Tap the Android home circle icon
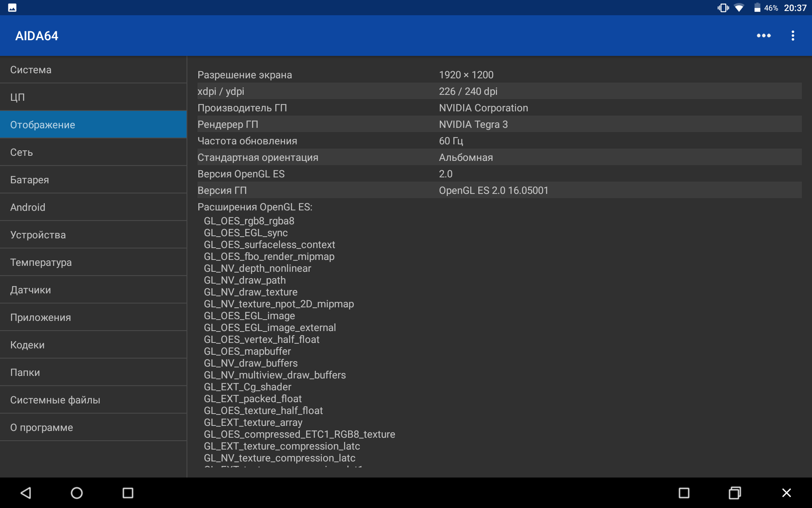 77,493
